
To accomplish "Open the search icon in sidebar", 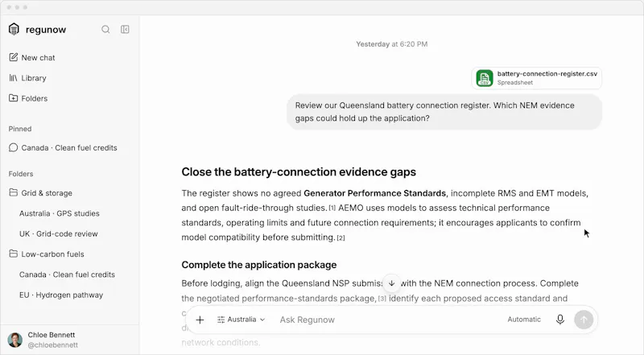I will point(105,29).
